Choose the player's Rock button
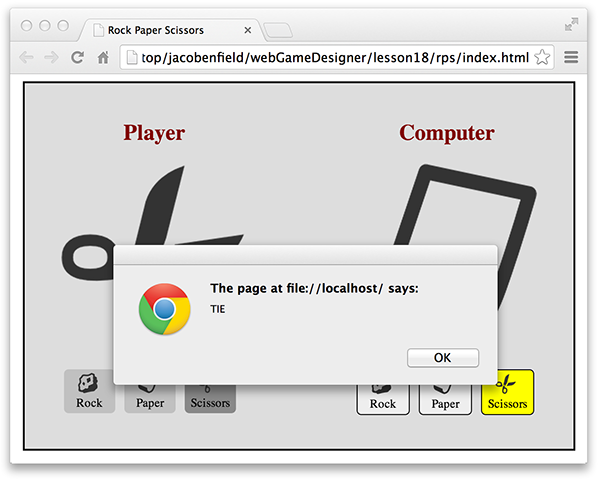 pyautogui.click(x=89, y=391)
